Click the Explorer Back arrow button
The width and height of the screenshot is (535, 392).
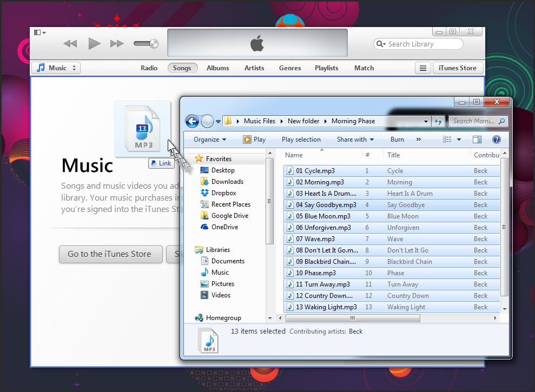192,121
